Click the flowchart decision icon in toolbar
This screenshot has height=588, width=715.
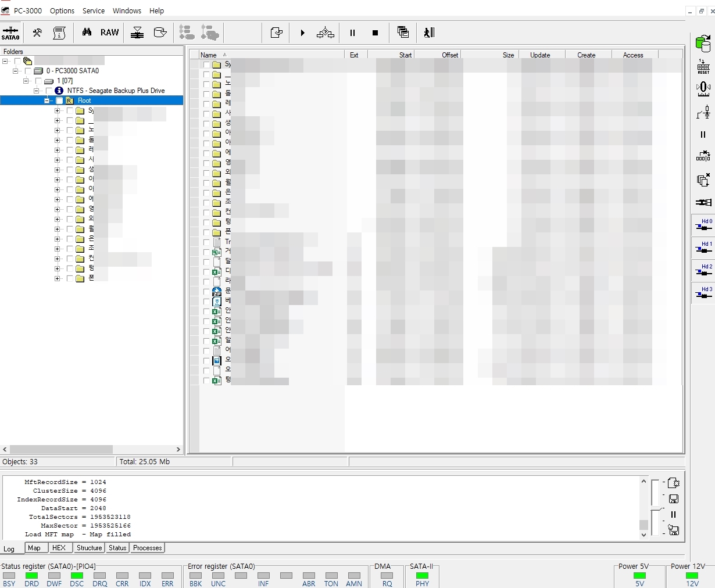[x=326, y=33]
